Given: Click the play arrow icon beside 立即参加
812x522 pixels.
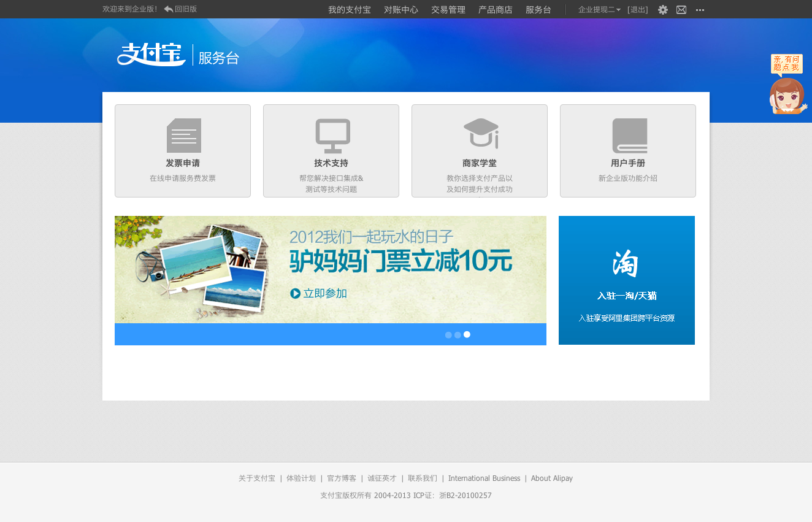Looking at the screenshot, I should pos(296,294).
